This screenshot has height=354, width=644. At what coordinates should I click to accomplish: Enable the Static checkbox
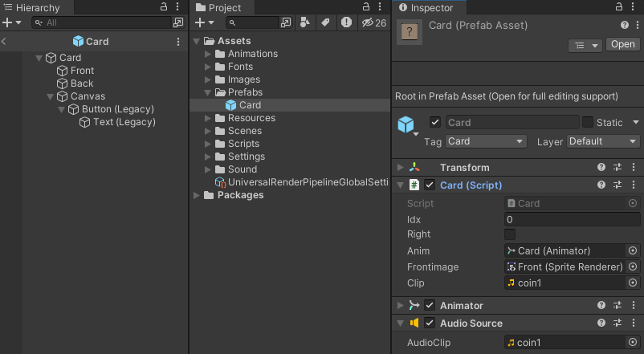pyautogui.click(x=588, y=122)
